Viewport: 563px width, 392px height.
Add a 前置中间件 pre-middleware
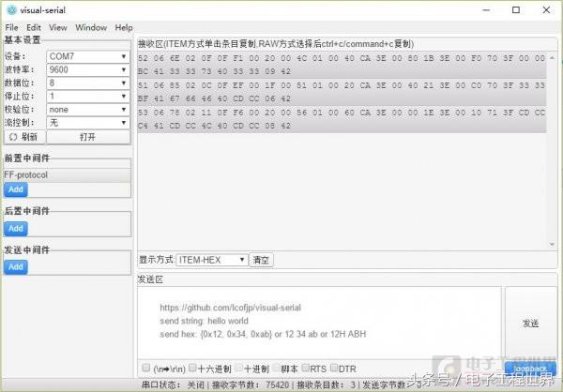click(x=16, y=189)
